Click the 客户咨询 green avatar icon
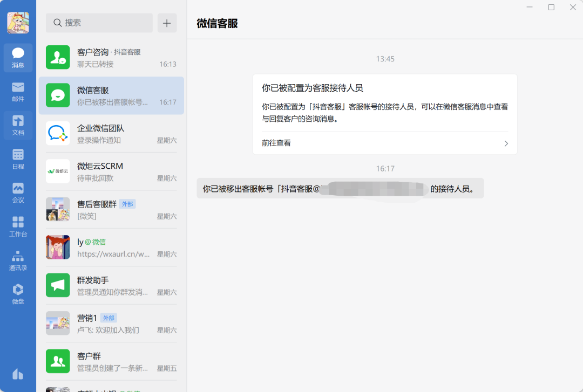This screenshot has height=392, width=583. click(x=58, y=57)
